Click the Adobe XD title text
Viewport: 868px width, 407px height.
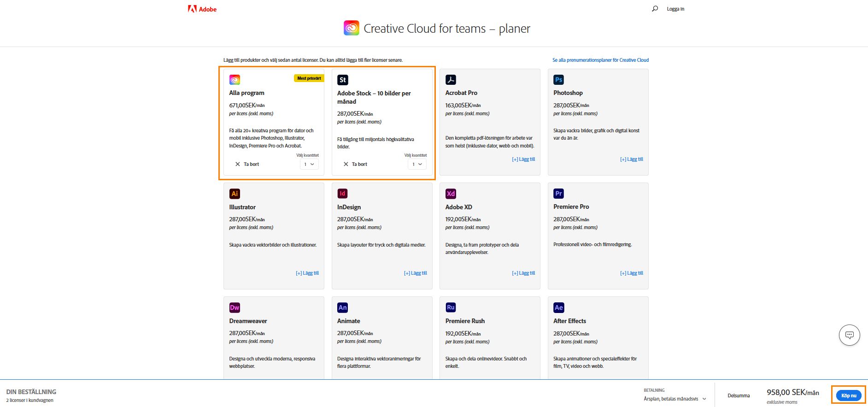click(x=458, y=207)
